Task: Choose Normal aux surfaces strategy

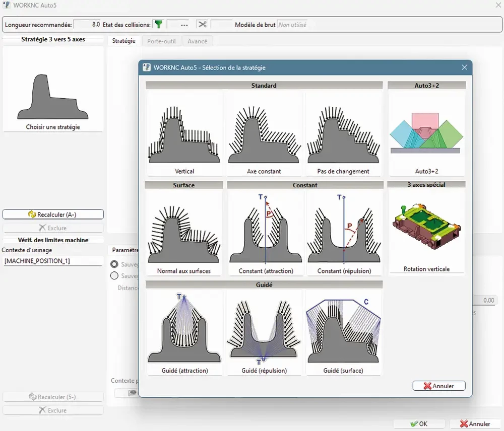Action: coord(184,232)
